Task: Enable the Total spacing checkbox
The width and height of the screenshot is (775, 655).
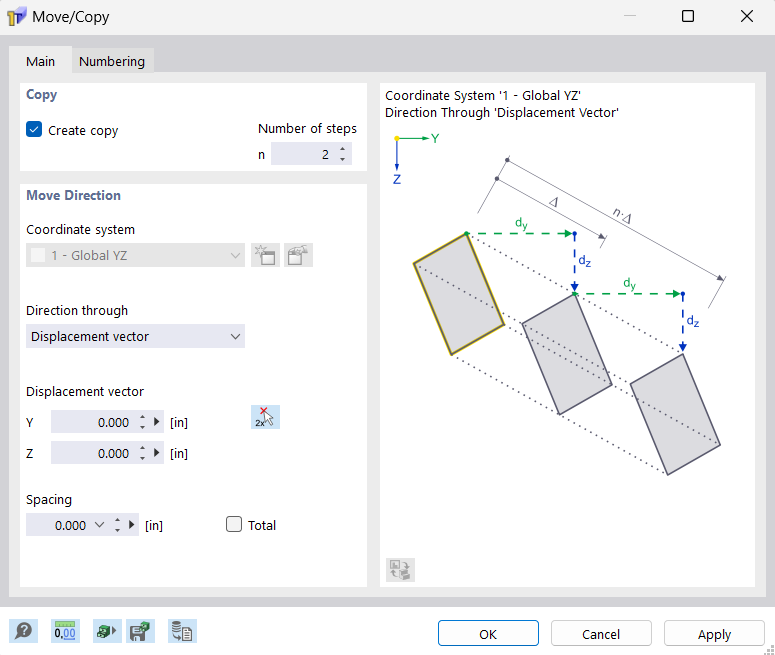Action: pos(234,524)
